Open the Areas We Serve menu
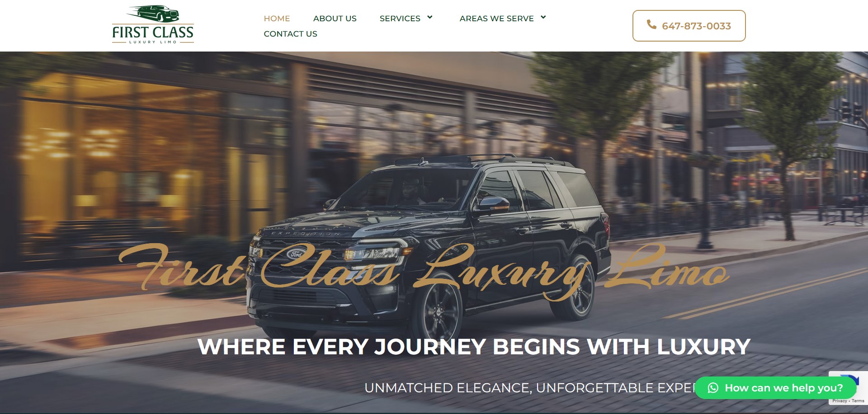 496,19
